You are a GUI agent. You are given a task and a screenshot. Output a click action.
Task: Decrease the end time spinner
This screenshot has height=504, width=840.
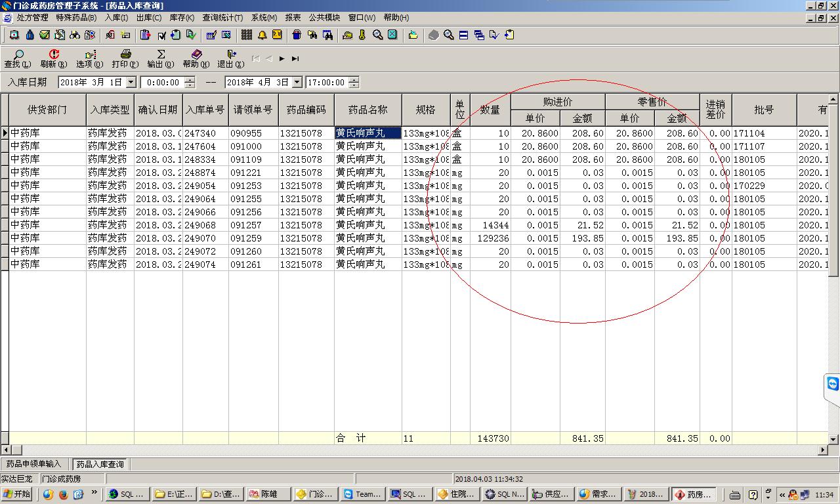coord(354,85)
